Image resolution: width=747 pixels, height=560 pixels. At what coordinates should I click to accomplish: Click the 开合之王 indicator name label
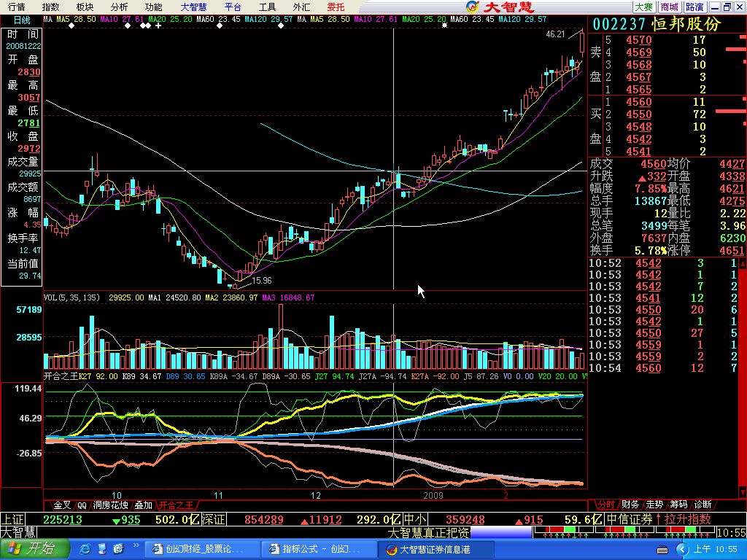pyautogui.click(x=61, y=376)
